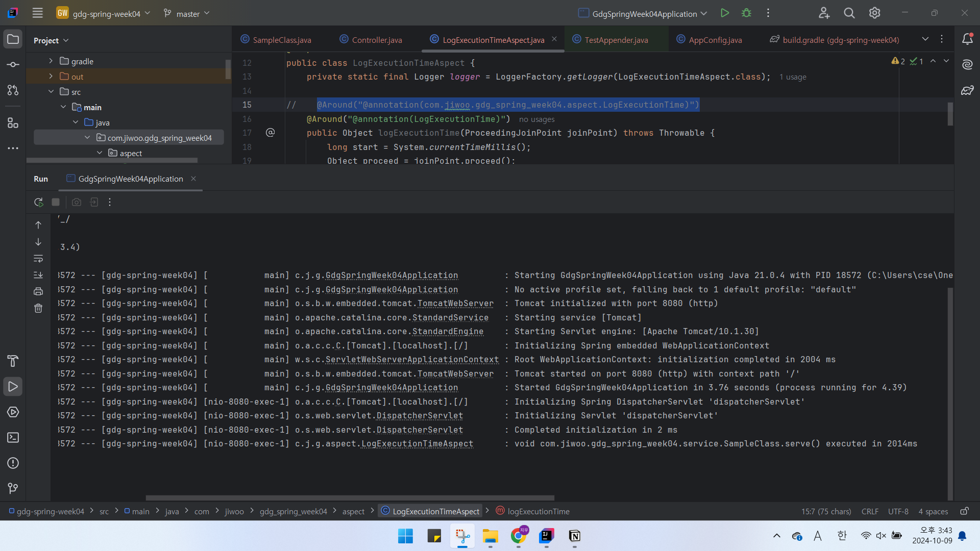The image size is (980, 551).
Task: Run GdgSpringWeek04Application with green play icon
Action: 724,13
